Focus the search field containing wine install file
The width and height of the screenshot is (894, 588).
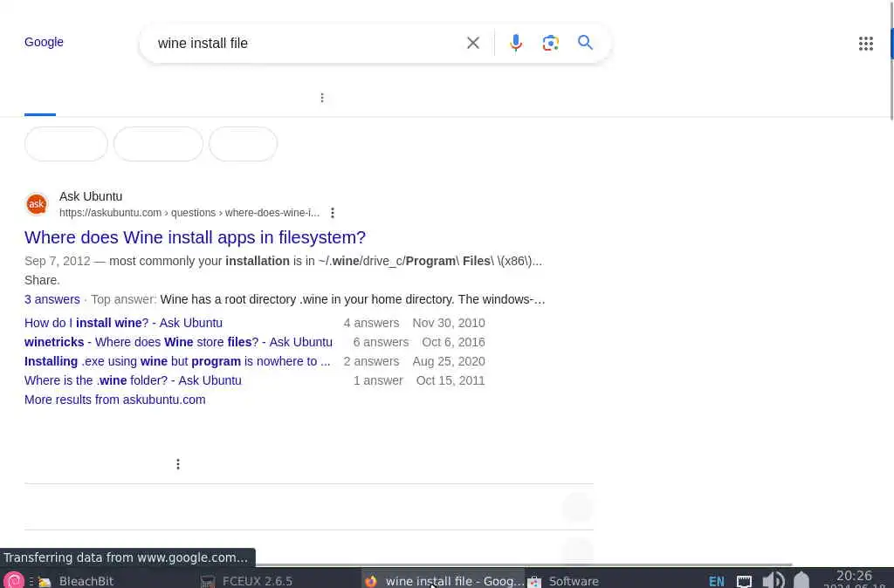coord(308,44)
